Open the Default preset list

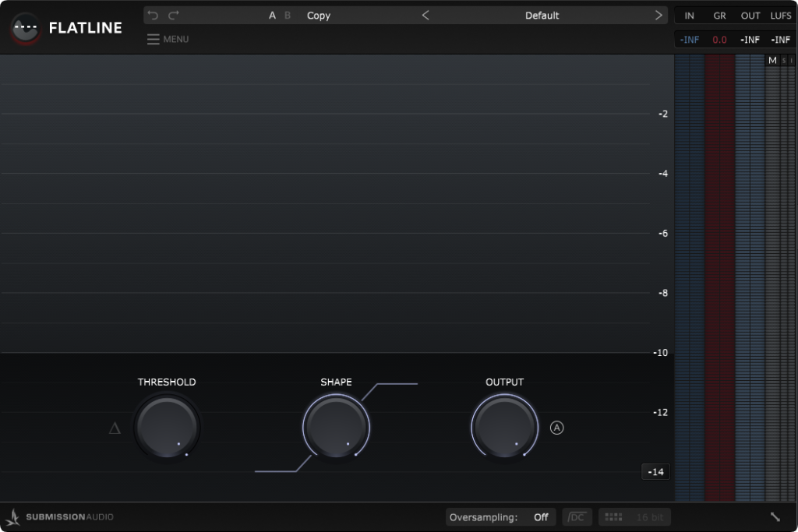point(542,16)
